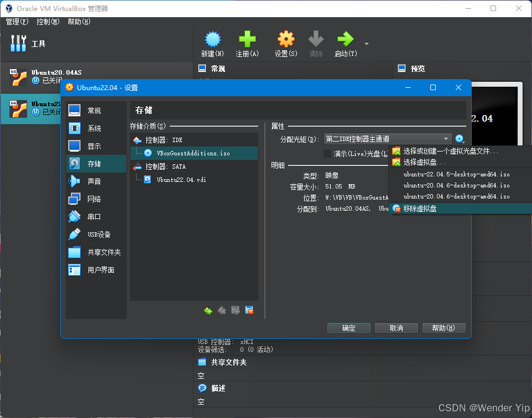The image size is (532, 418).
Task: Select the Ubuntu22 virtual machine entry
Action: tap(30, 108)
